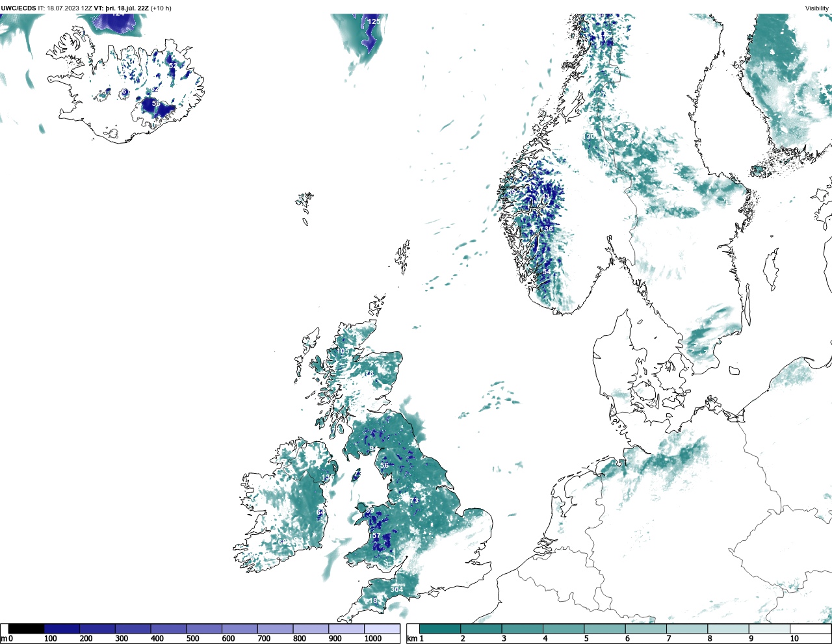
Task: Click the '73' value in central England
Action: [414, 500]
